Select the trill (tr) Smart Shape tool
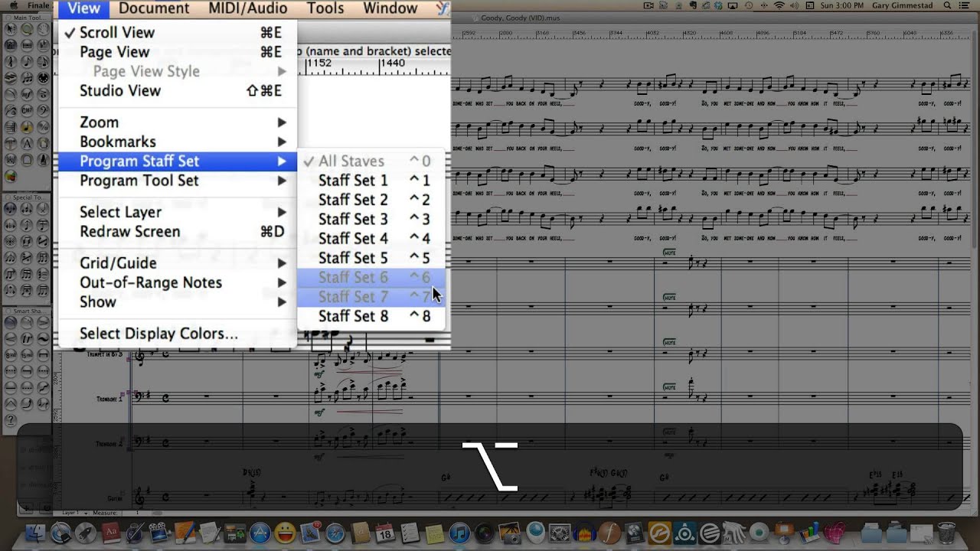Screen dimensions: 980x551 (27, 337)
